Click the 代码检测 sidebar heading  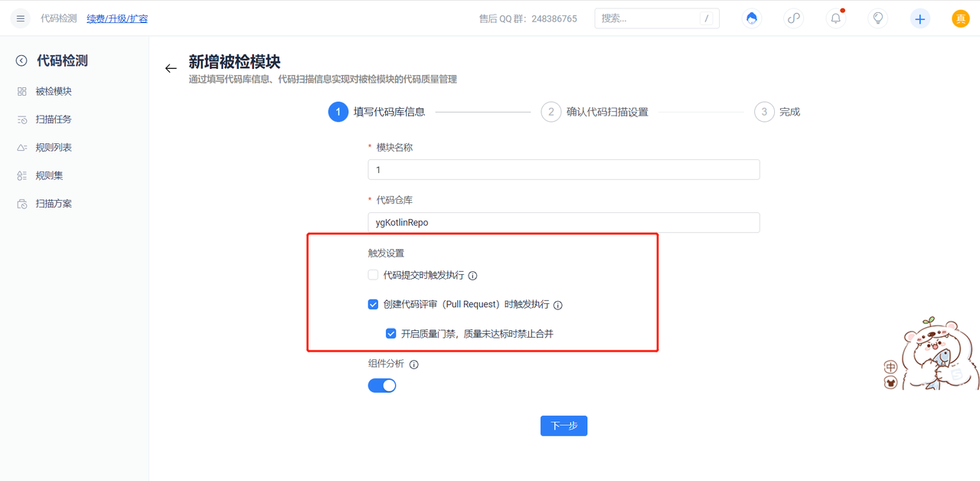(62, 61)
